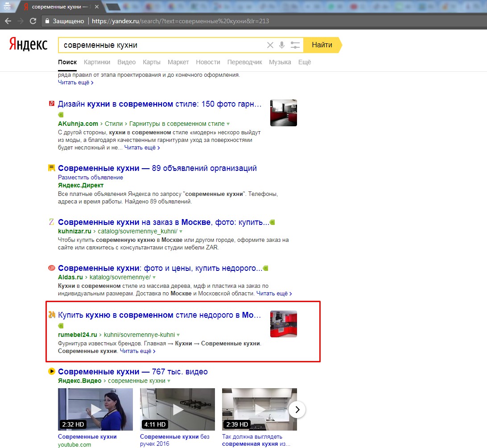Open 'Купить кухню в современном стиле' result
Image resolution: width=487 pixels, height=448 pixels.
[x=159, y=315]
